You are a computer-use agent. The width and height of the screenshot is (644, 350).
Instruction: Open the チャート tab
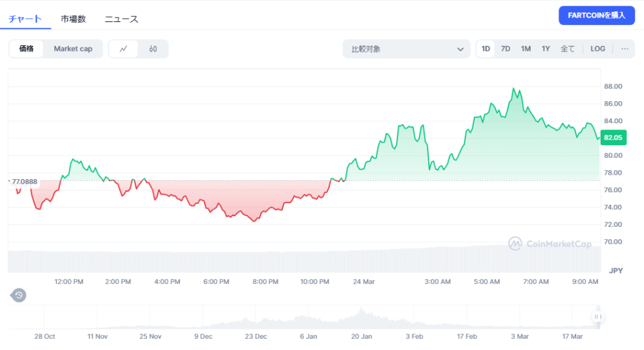[x=25, y=19]
